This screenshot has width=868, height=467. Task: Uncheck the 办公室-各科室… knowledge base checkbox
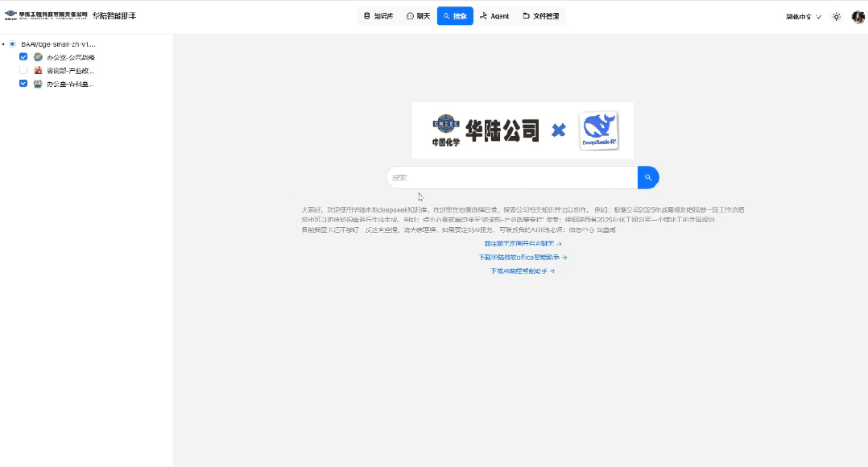tap(23, 84)
